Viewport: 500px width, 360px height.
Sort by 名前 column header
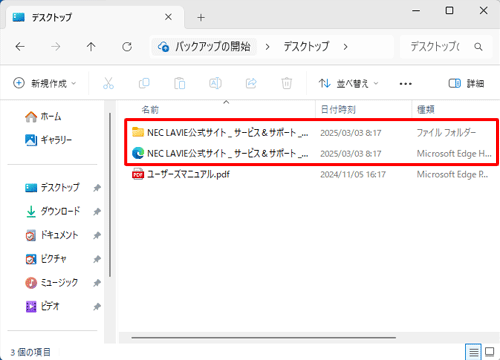150,110
